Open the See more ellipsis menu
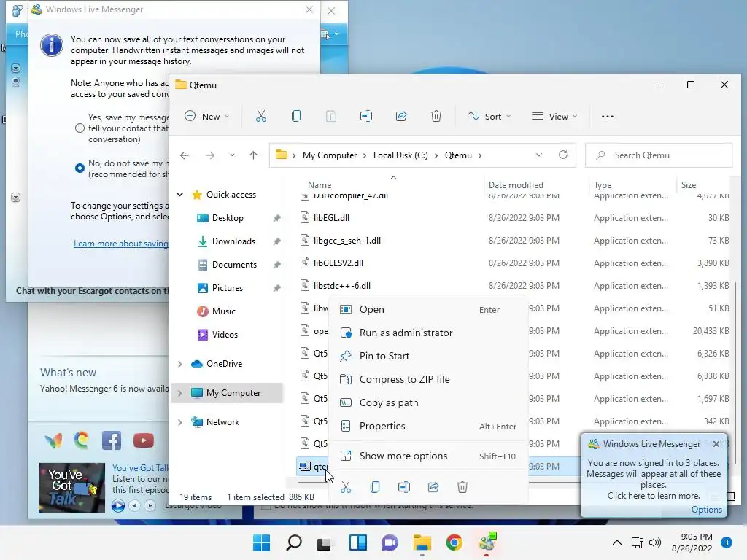Screen dimensions: 747x560 (x=608, y=116)
